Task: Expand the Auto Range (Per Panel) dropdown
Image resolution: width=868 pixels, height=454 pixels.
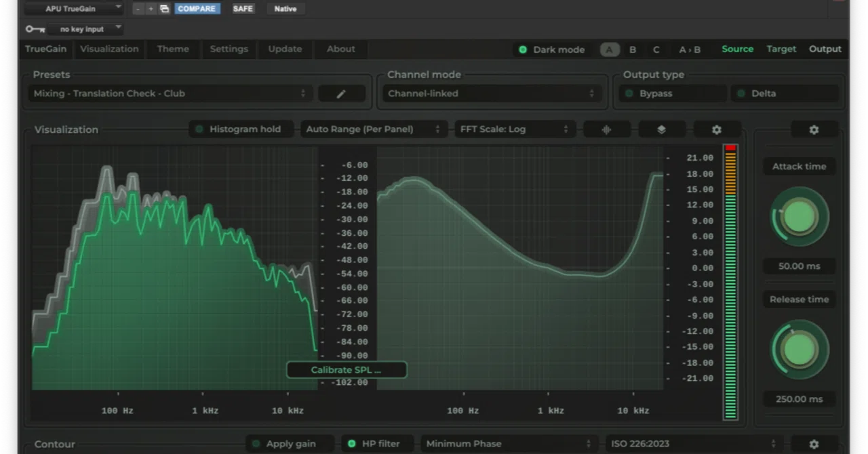Action: (374, 129)
